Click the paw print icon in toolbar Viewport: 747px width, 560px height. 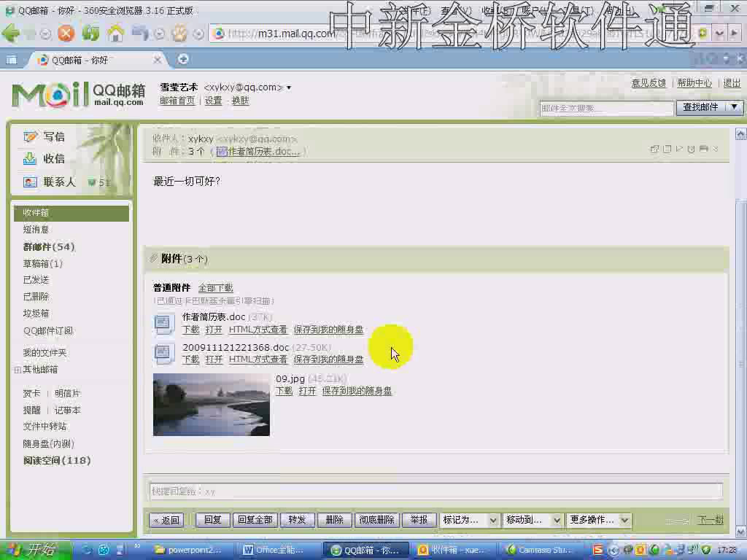click(179, 33)
